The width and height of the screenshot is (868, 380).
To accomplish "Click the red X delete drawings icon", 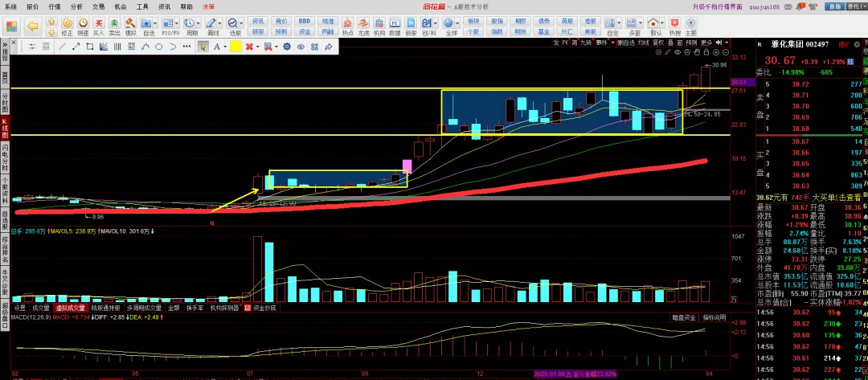I will point(250,47).
